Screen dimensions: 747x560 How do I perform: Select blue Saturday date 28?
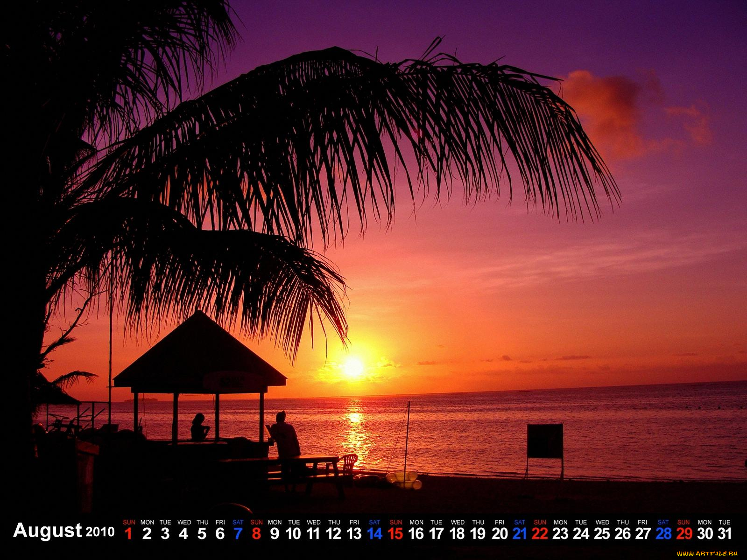(x=663, y=533)
